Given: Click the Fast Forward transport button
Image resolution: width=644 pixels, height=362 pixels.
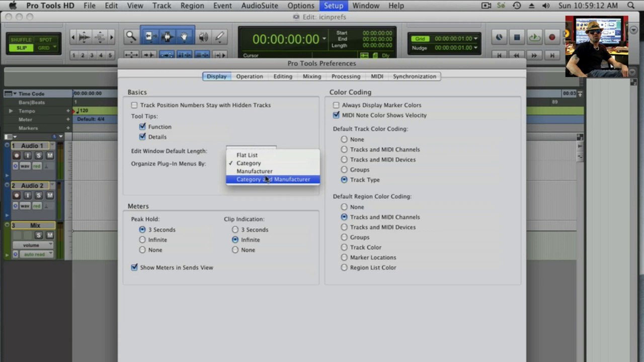Looking at the screenshot, I should (534, 55).
